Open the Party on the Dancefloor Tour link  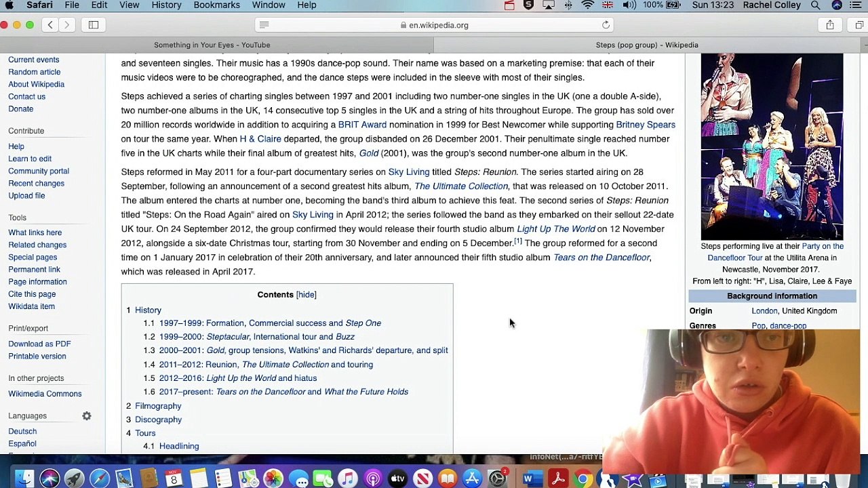[x=776, y=252]
